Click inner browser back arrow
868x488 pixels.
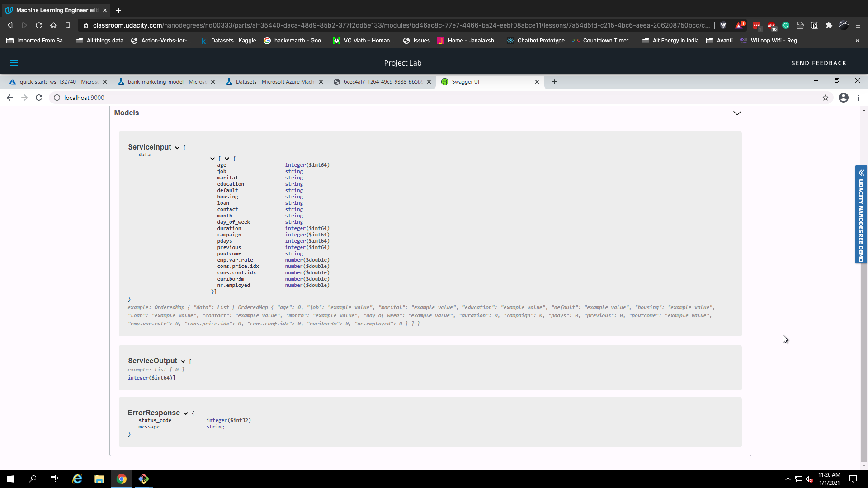(x=10, y=98)
